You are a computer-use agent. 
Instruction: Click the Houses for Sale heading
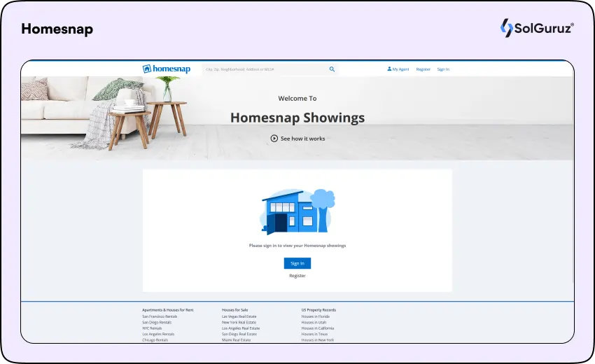[235, 310]
